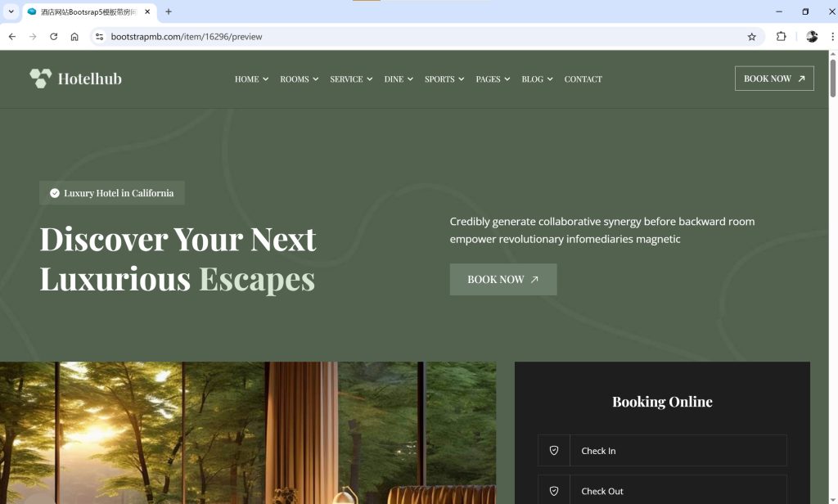Open the user profile avatar
Image resolution: width=838 pixels, height=504 pixels.
pos(812,36)
